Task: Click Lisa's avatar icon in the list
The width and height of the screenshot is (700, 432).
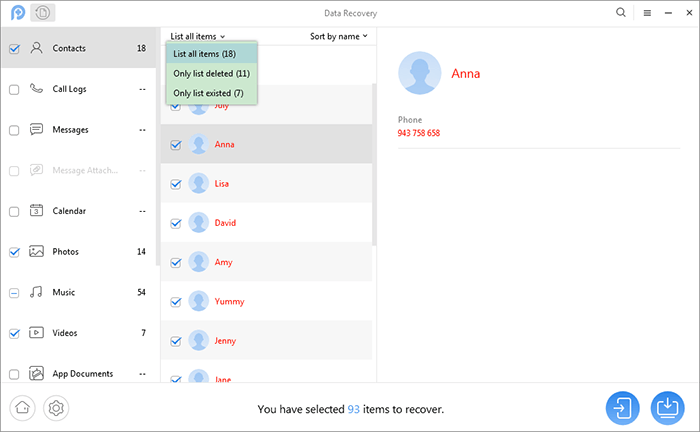Action: tap(199, 183)
